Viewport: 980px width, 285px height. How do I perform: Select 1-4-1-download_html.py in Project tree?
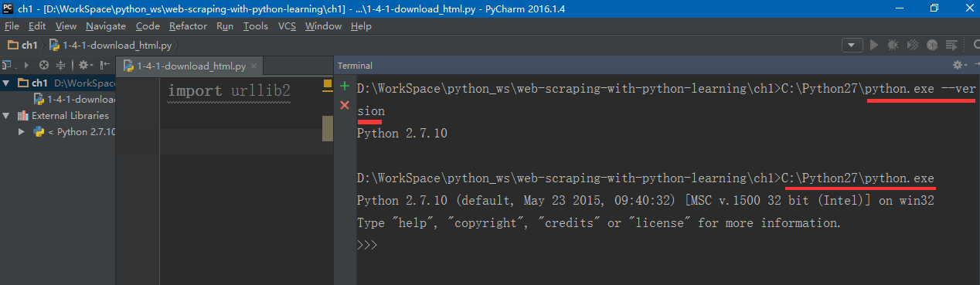pos(74,99)
